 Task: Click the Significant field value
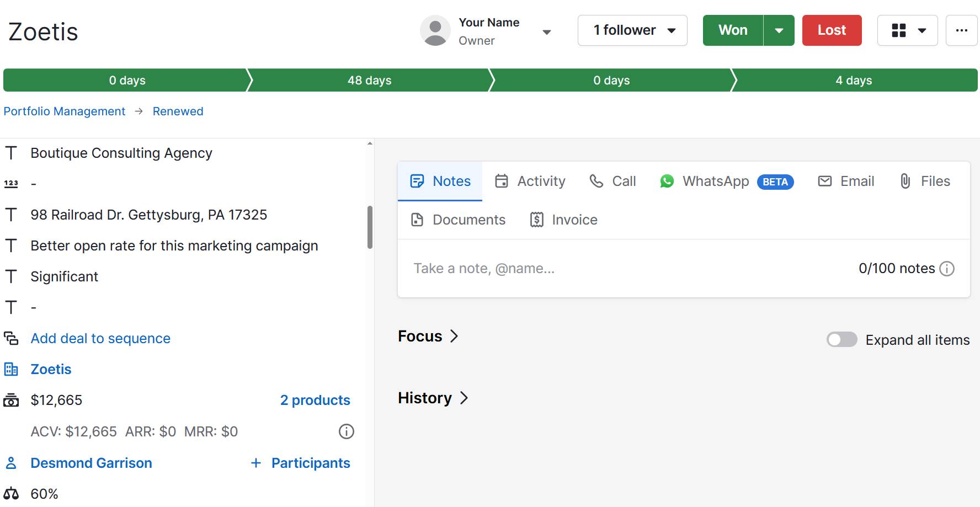pyautogui.click(x=65, y=276)
